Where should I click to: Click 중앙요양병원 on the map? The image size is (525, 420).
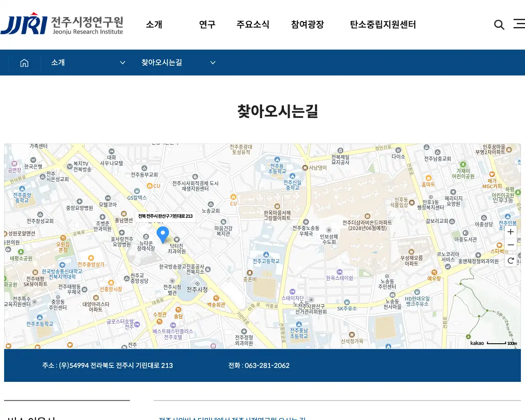pos(80,208)
